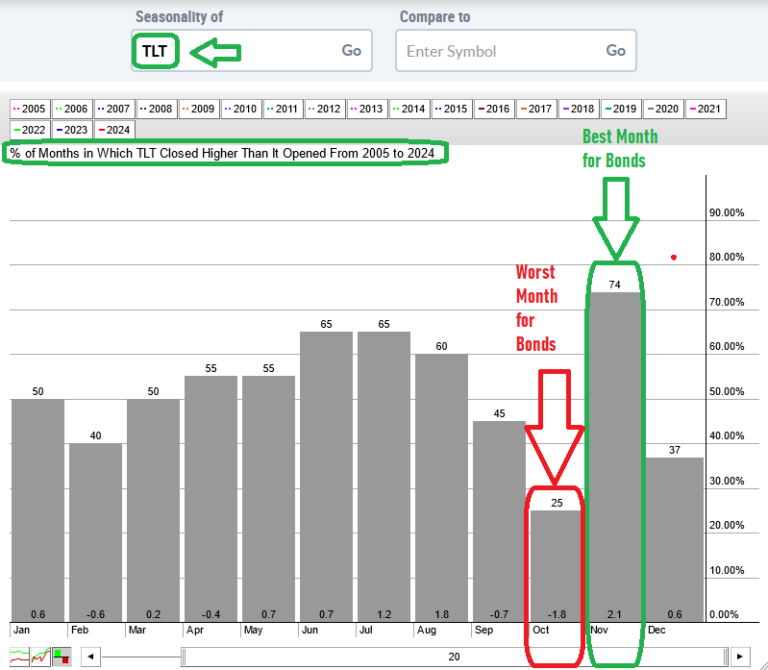768x670 pixels.
Task: Click the red data point near 80%
Action: 674,257
